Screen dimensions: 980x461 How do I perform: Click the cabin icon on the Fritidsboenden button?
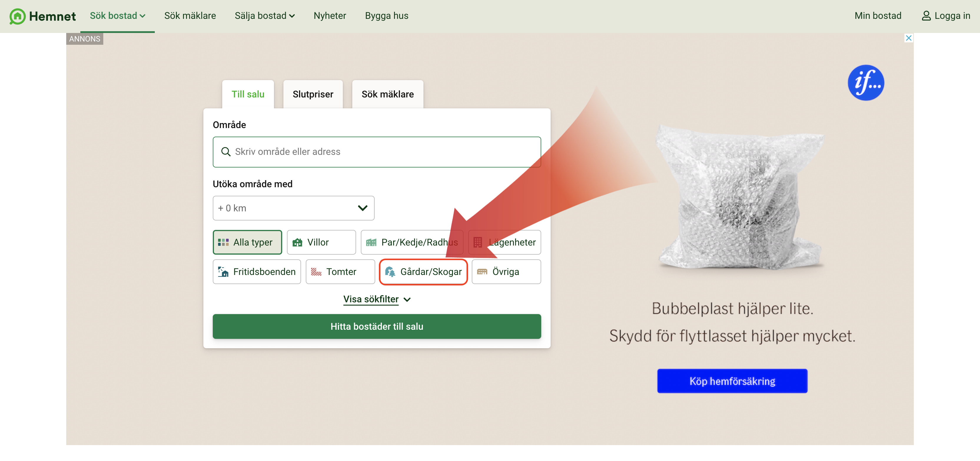click(223, 272)
